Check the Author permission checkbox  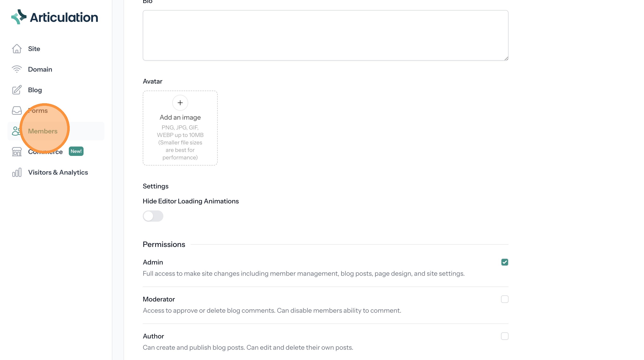click(505, 336)
